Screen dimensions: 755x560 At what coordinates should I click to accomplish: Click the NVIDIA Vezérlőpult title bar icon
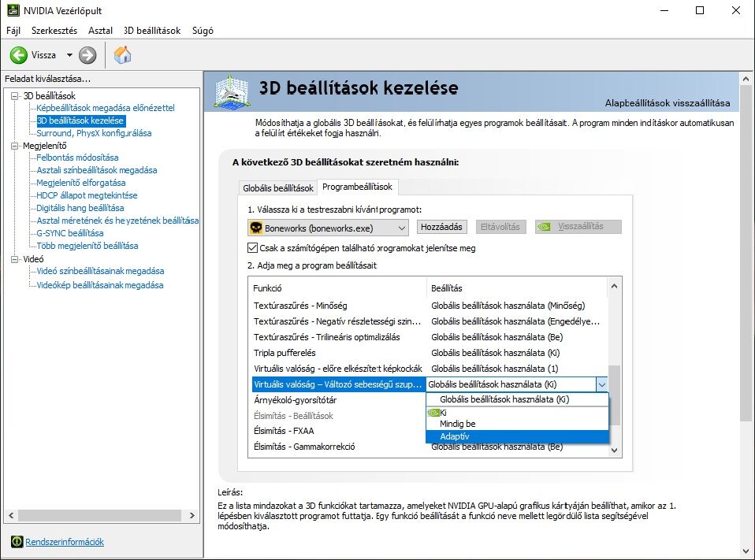pos(13,10)
